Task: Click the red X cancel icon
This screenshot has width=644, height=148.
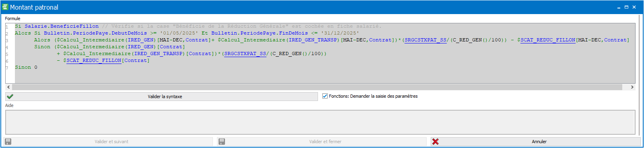Action: (436, 142)
